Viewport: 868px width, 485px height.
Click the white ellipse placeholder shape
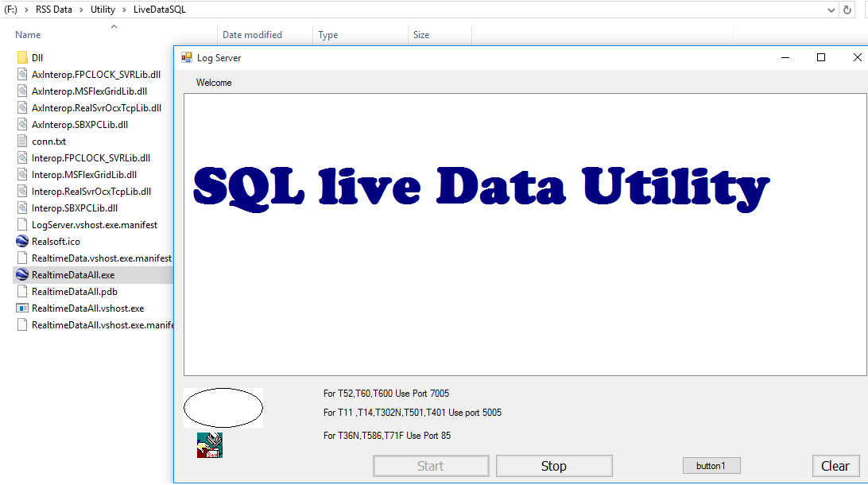[x=223, y=406]
